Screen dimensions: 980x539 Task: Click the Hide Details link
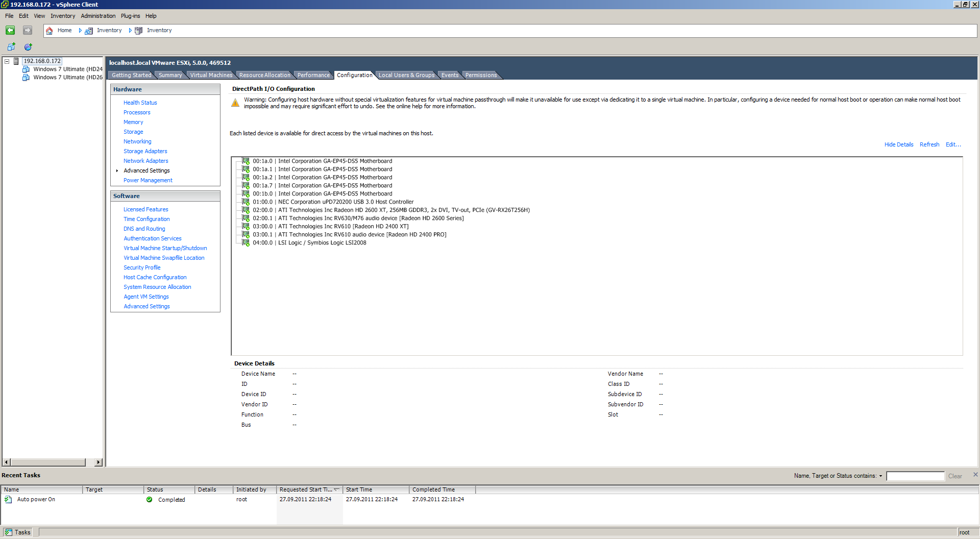click(x=898, y=145)
